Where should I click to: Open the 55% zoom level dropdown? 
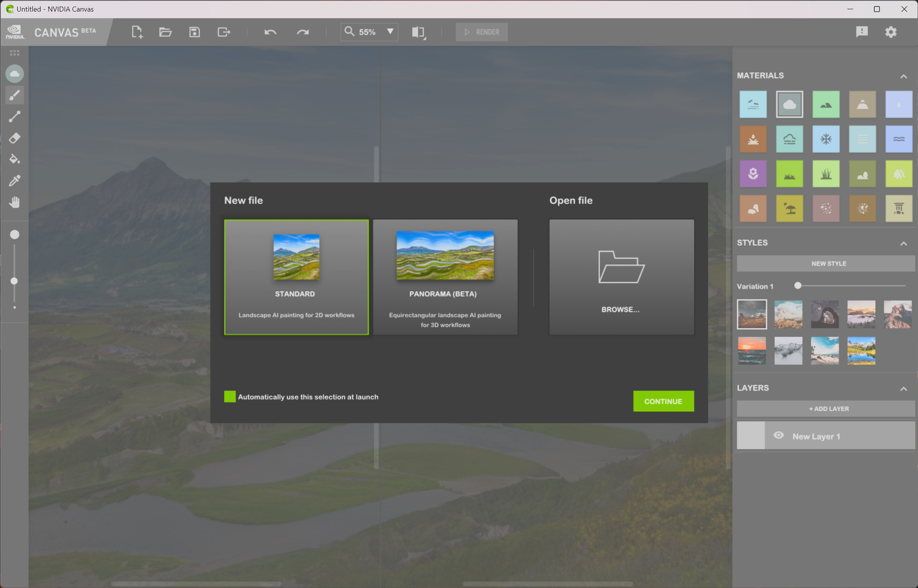click(x=390, y=32)
